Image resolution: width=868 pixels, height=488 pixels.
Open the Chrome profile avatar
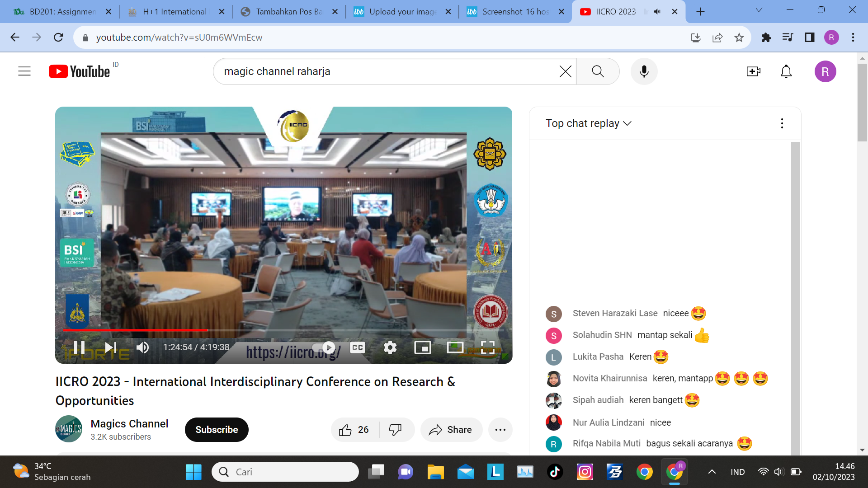(831, 38)
